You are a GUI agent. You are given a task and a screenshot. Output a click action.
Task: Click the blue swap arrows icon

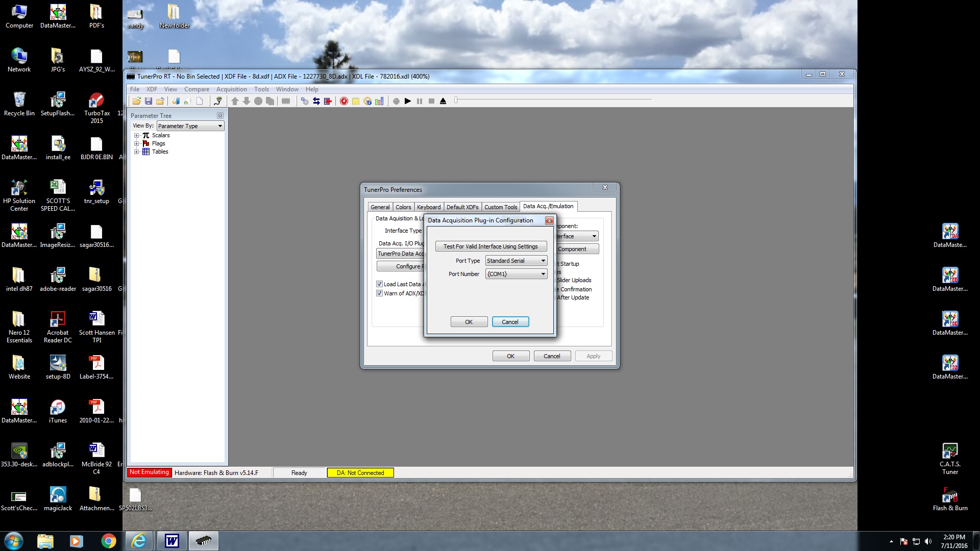click(x=316, y=101)
